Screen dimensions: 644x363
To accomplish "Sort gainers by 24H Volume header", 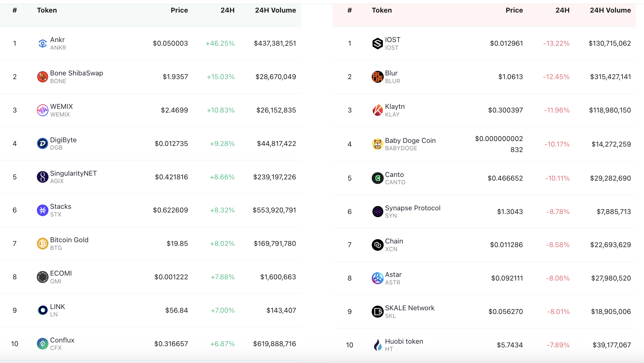I will tap(275, 10).
